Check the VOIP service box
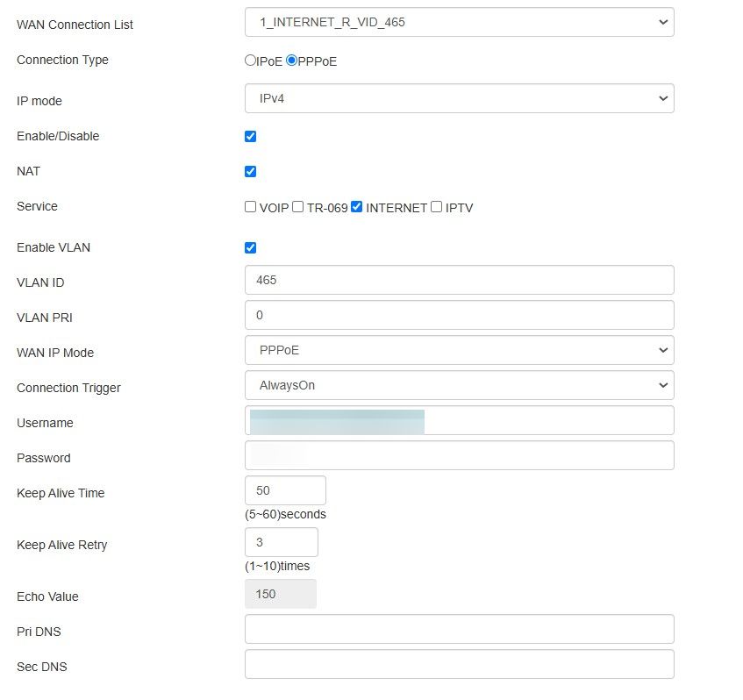 (251, 207)
